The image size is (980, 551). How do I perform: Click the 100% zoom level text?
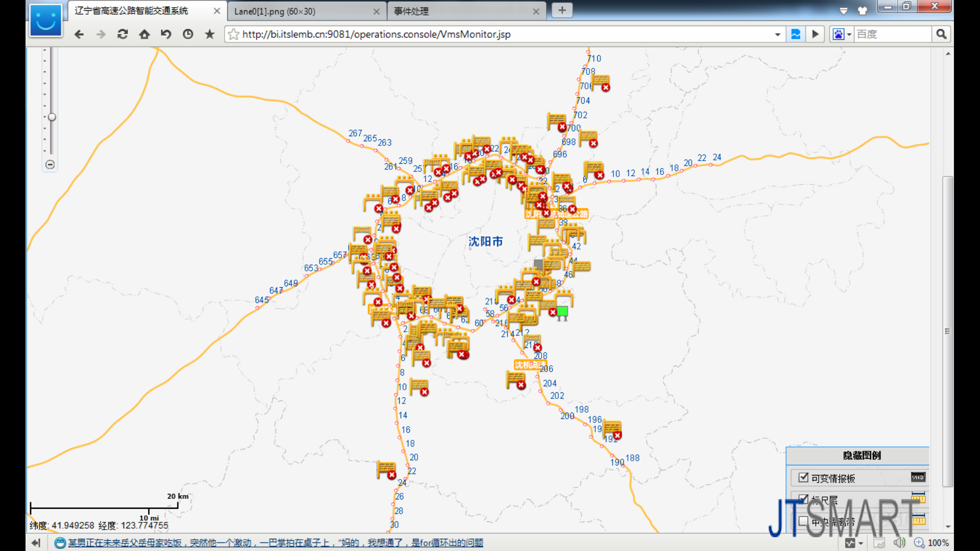(938, 543)
